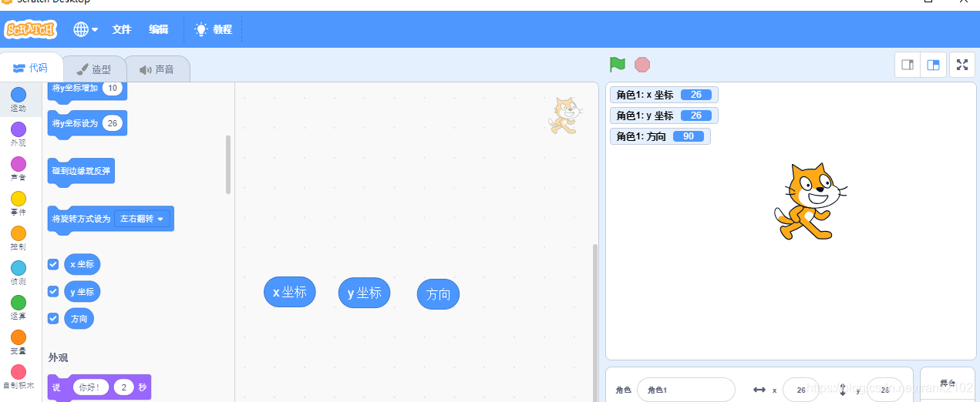980x402 pixels.
Task: Switch to the 代码 tab
Action: coord(31,68)
